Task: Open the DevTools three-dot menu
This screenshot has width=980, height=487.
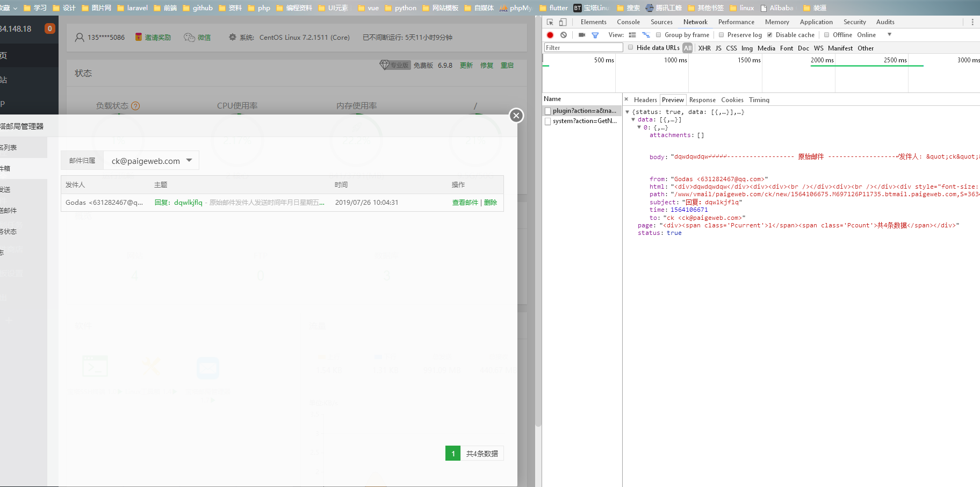Action: point(972,22)
